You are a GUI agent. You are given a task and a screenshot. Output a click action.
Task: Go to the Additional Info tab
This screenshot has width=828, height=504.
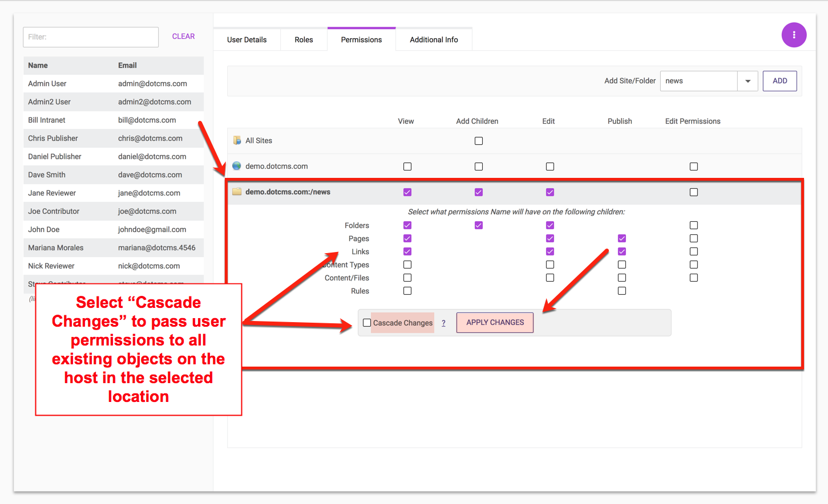click(434, 39)
